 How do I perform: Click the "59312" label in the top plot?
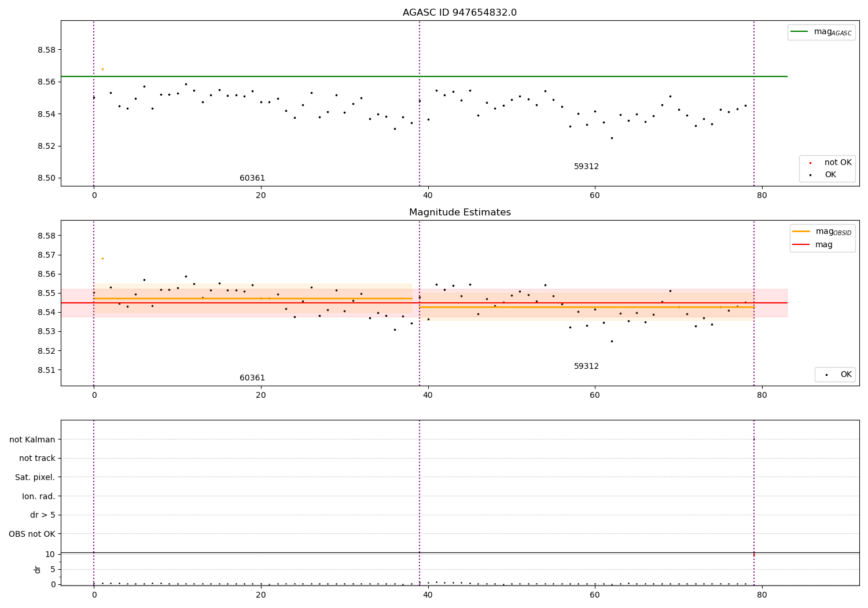586,167
